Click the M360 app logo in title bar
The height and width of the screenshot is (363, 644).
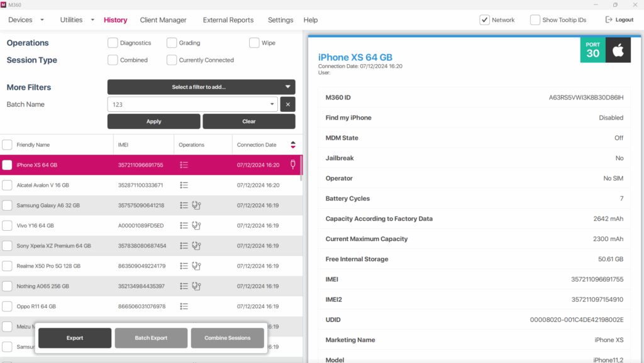pyautogui.click(x=4, y=4)
